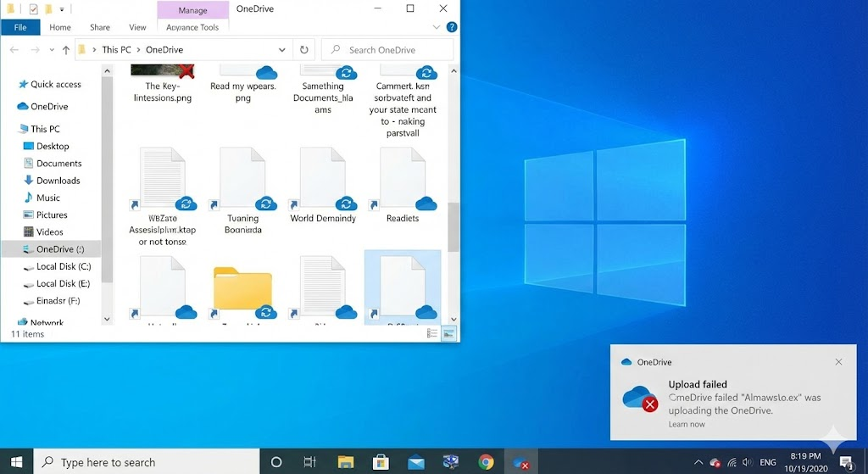Open volume control in system tray
This screenshot has width=868, height=474.
[x=748, y=462]
